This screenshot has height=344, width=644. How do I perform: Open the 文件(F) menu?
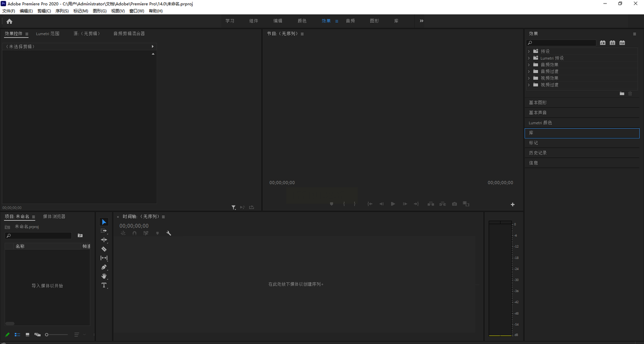(x=8, y=11)
